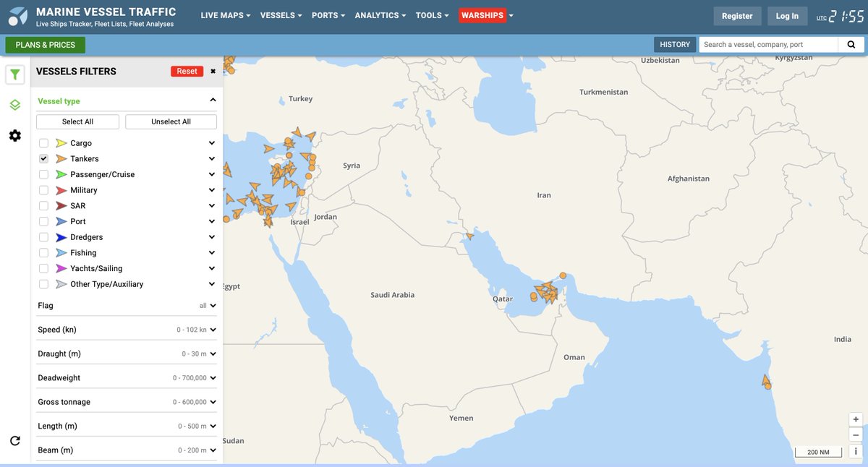The image size is (868, 467).
Task: Open the settings gear icon in sidebar
Action: 15,135
